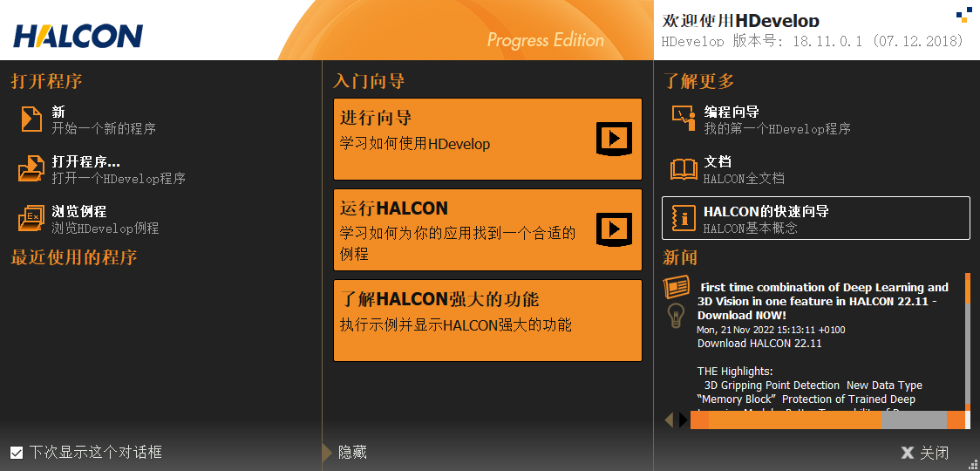
Task: Click the new program page icon
Action: pyautogui.click(x=31, y=119)
